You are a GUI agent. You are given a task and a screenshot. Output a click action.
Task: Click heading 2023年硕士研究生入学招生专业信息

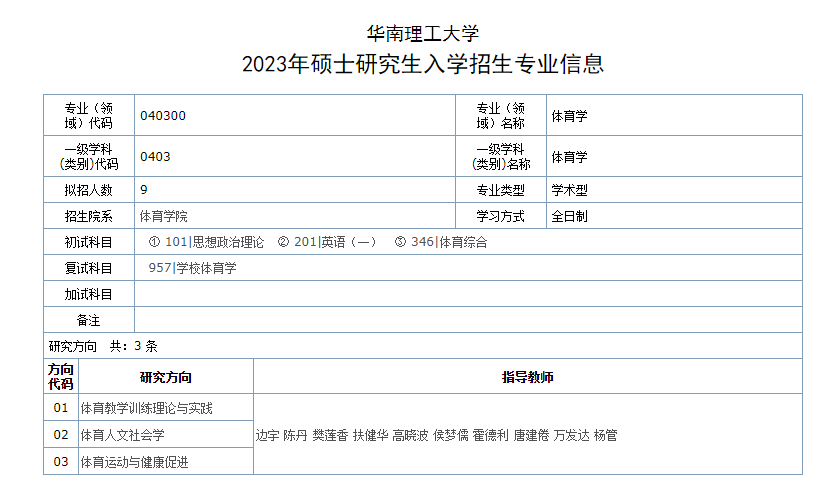tap(423, 64)
